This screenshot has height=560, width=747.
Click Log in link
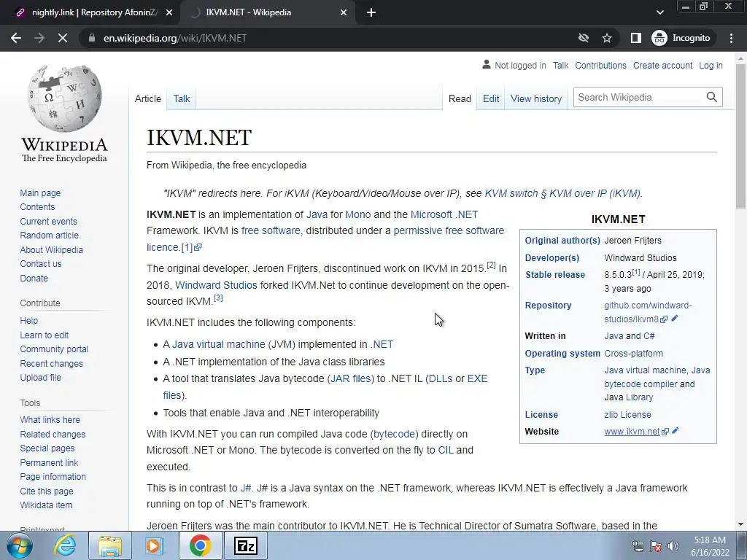click(711, 65)
